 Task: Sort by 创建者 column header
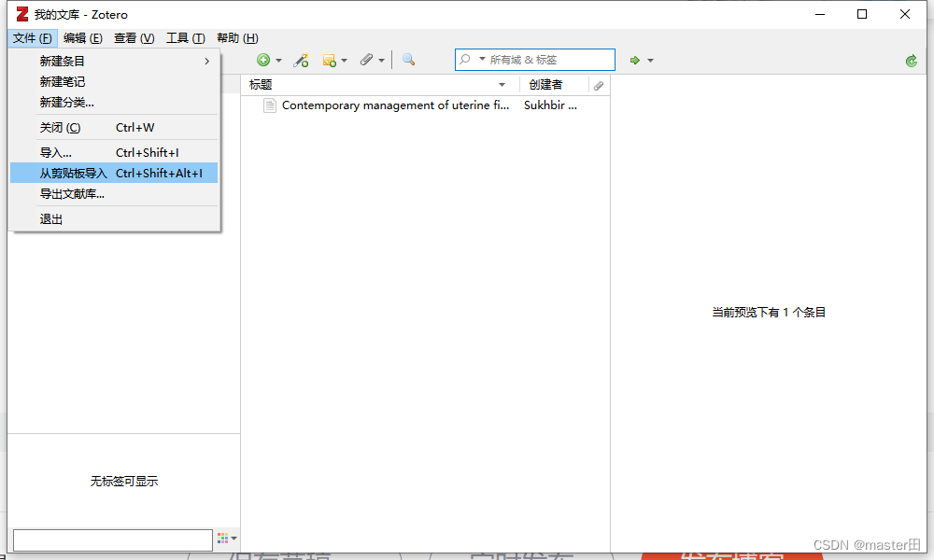coord(554,85)
